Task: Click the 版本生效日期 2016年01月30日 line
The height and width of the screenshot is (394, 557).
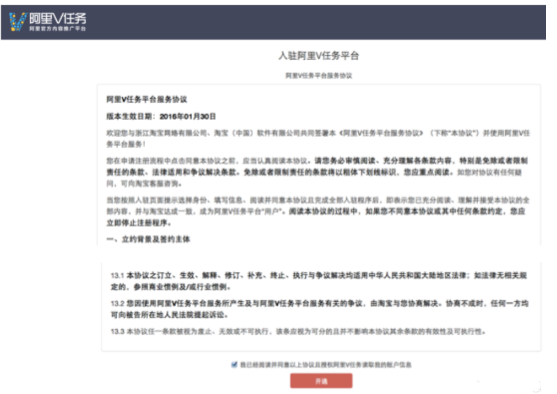Action: click(x=161, y=117)
